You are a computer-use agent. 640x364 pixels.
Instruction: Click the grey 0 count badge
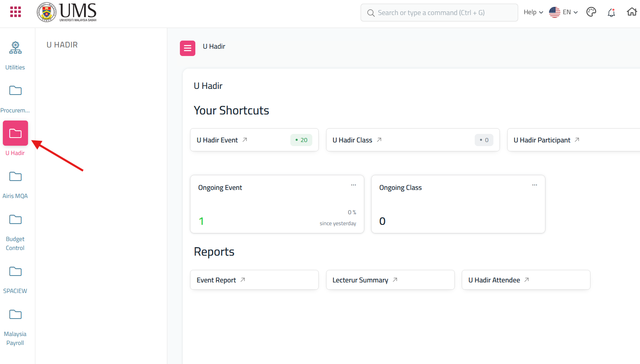click(x=484, y=140)
